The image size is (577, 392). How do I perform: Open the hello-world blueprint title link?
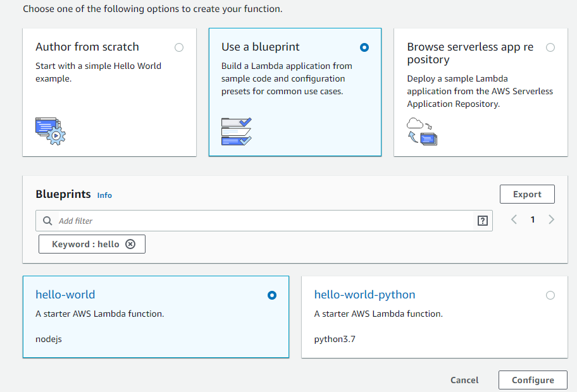pos(65,295)
